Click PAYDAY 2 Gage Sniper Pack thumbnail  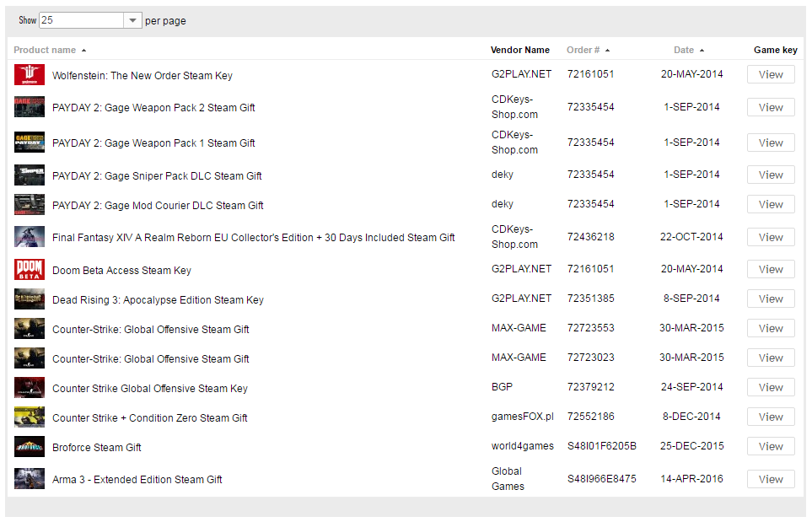[29, 175]
